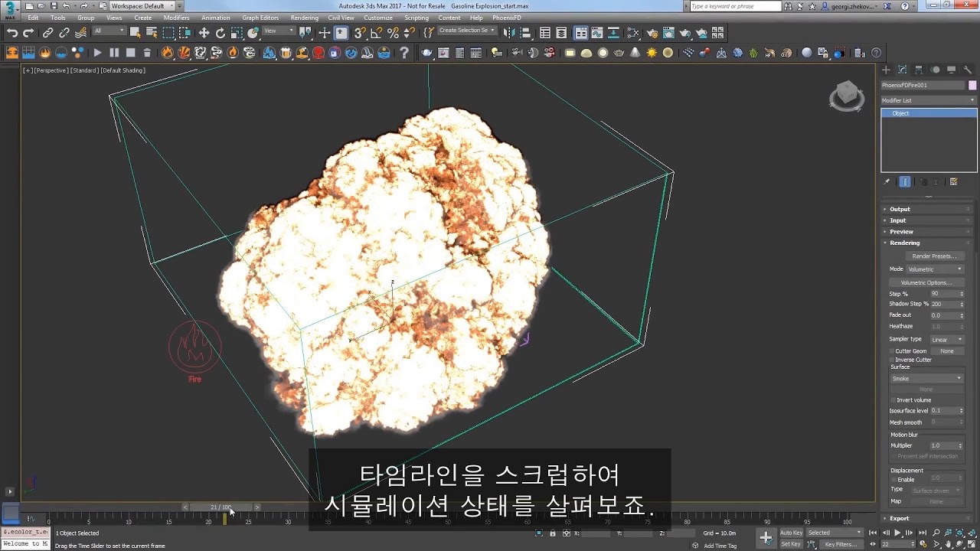
Task: Pause the Phoenix FD simulation
Action: [114, 53]
